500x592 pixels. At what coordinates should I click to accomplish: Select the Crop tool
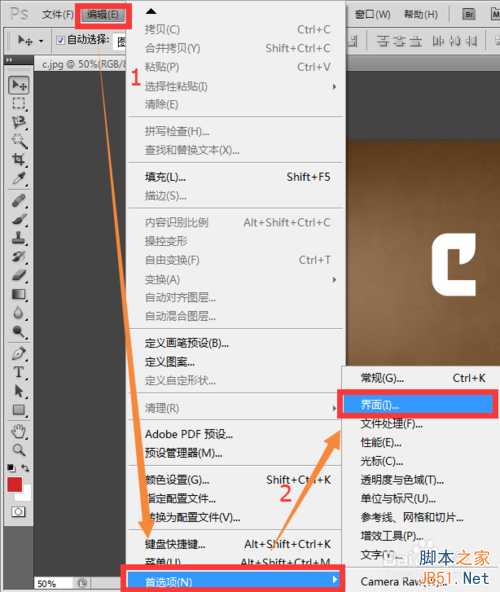click(x=19, y=159)
